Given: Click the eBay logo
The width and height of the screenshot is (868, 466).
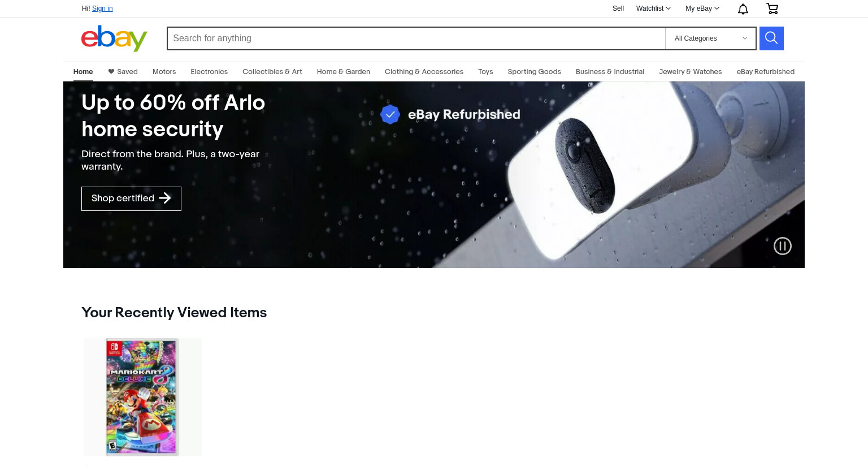Looking at the screenshot, I should tap(114, 38).
